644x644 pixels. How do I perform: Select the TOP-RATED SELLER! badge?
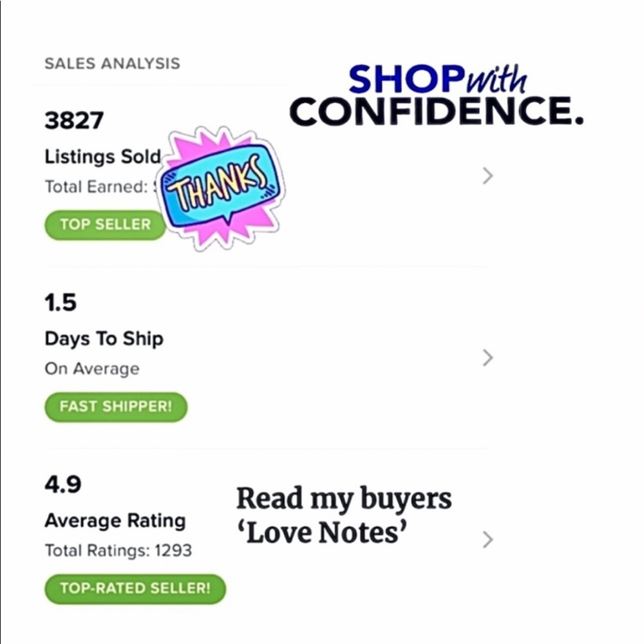click(x=135, y=589)
